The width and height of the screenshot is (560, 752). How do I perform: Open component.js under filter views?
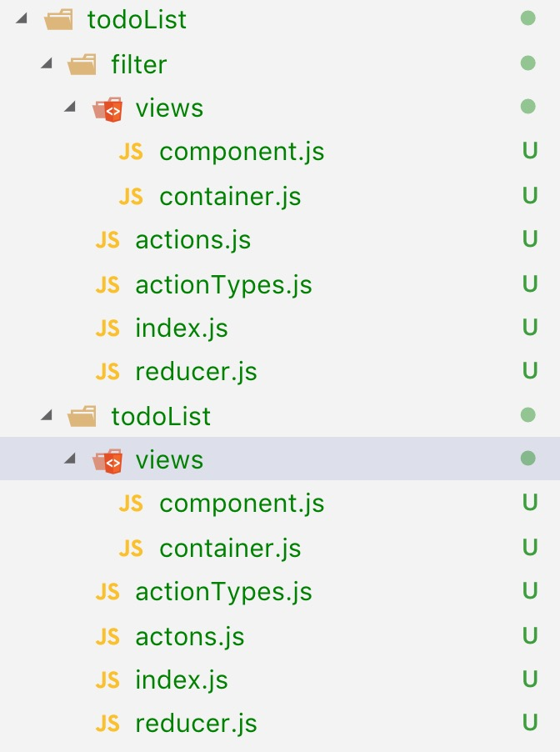(242, 152)
